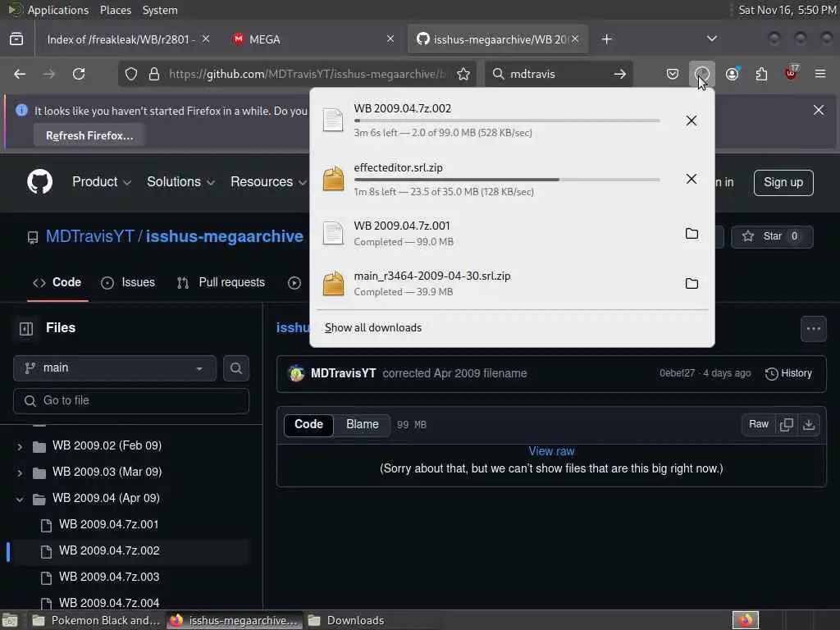Open the isshus-megaarchive repository link

pos(225,236)
